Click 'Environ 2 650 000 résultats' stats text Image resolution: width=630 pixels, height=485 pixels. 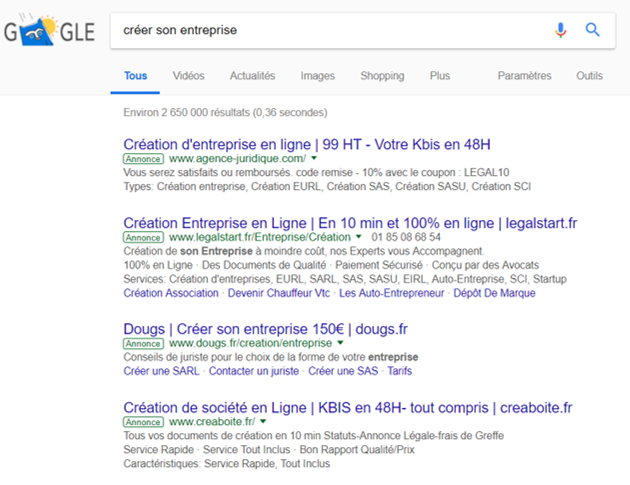coord(225,113)
